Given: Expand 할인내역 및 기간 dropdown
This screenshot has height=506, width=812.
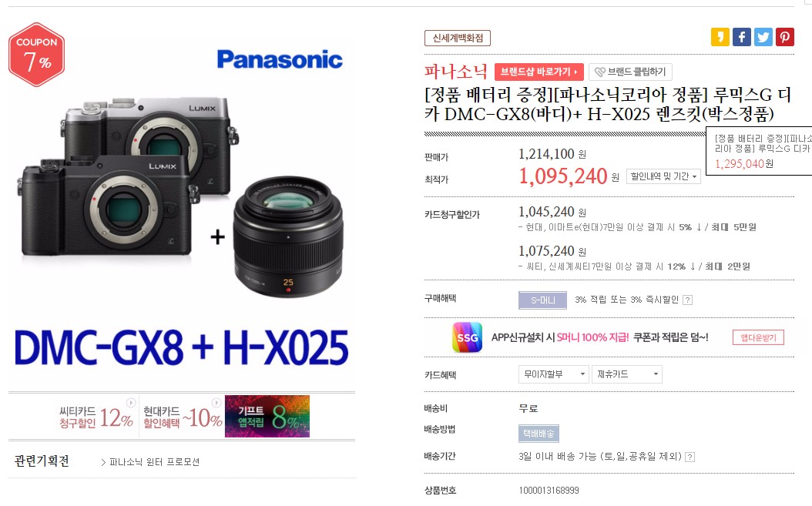Looking at the screenshot, I should pos(663,176).
